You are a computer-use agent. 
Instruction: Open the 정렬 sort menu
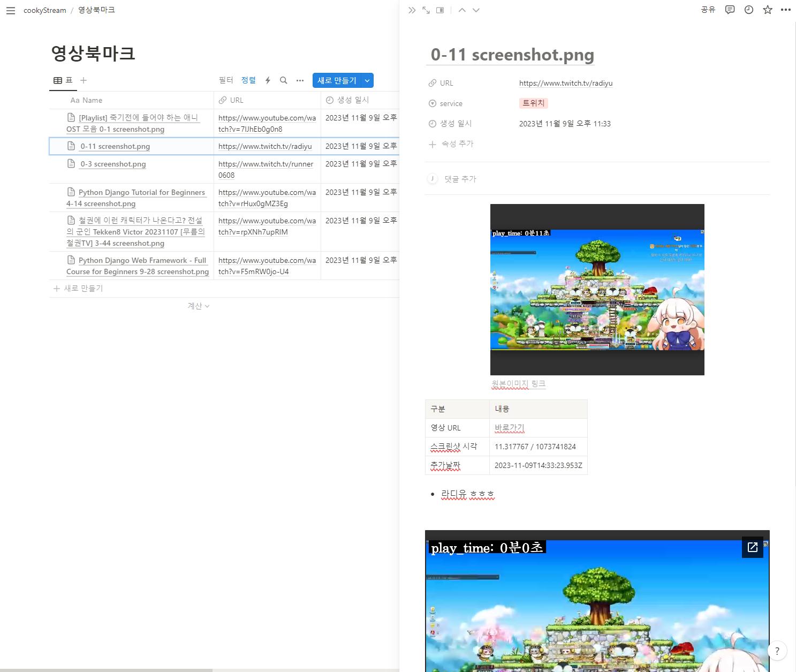click(248, 80)
